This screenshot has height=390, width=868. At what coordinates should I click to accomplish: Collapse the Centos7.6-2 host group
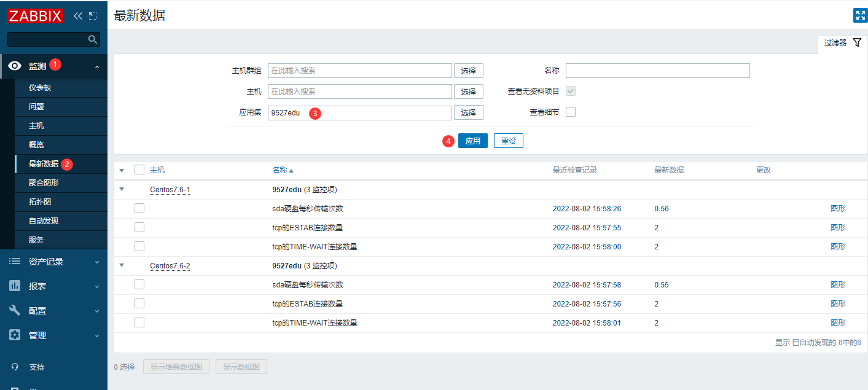tap(122, 266)
